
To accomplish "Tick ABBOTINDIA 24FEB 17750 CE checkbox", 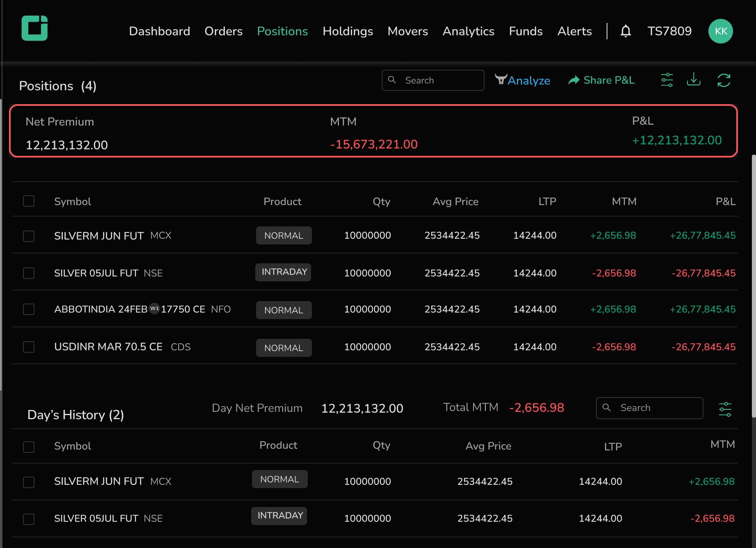I will (29, 309).
